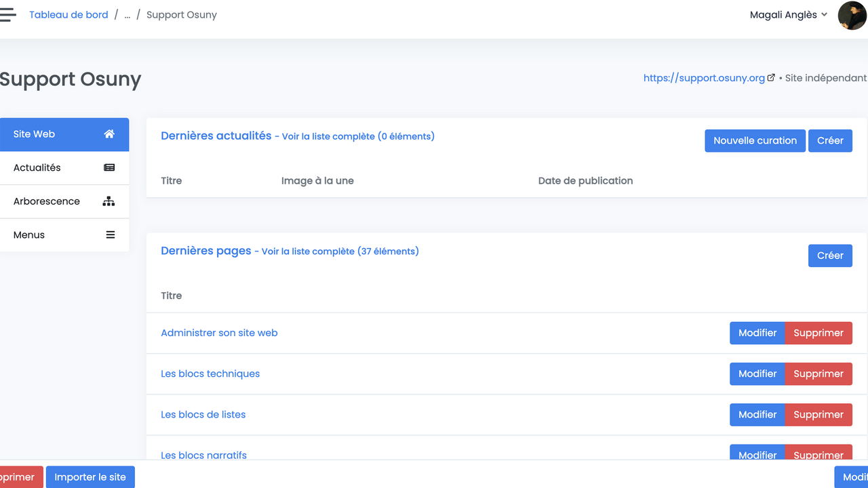Modify the Administrer son site web page
Screen dimensions: 868x488
pyautogui.click(x=757, y=333)
